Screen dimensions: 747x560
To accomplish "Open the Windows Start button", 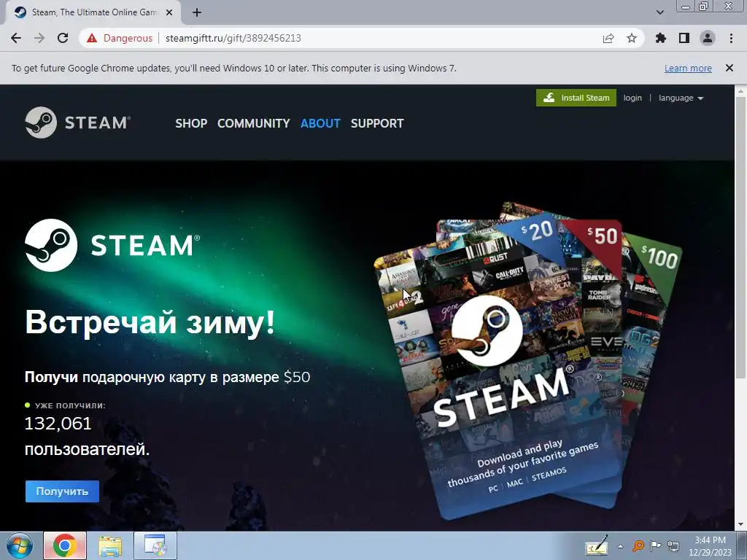I will pyautogui.click(x=19, y=545).
